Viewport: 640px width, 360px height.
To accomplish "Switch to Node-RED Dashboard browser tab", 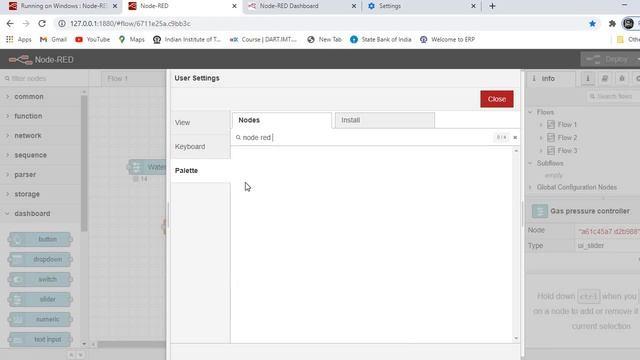I will tap(302, 6).
